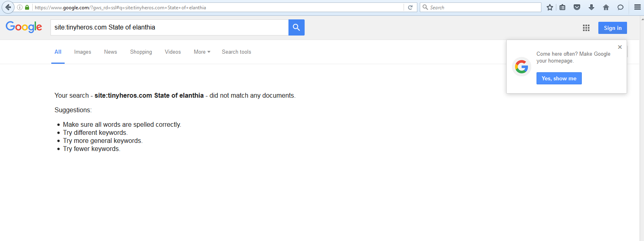The width and height of the screenshot is (644, 241).
Task: Go to the Firefox home page icon
Action: (606, 7)
